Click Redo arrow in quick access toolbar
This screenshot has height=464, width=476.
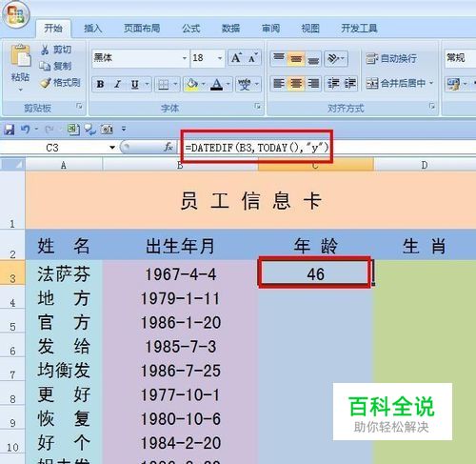[50, 130]
